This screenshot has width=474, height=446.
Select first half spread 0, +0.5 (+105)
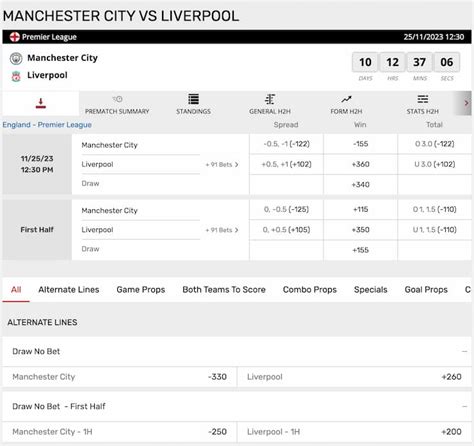pos(286,230)
